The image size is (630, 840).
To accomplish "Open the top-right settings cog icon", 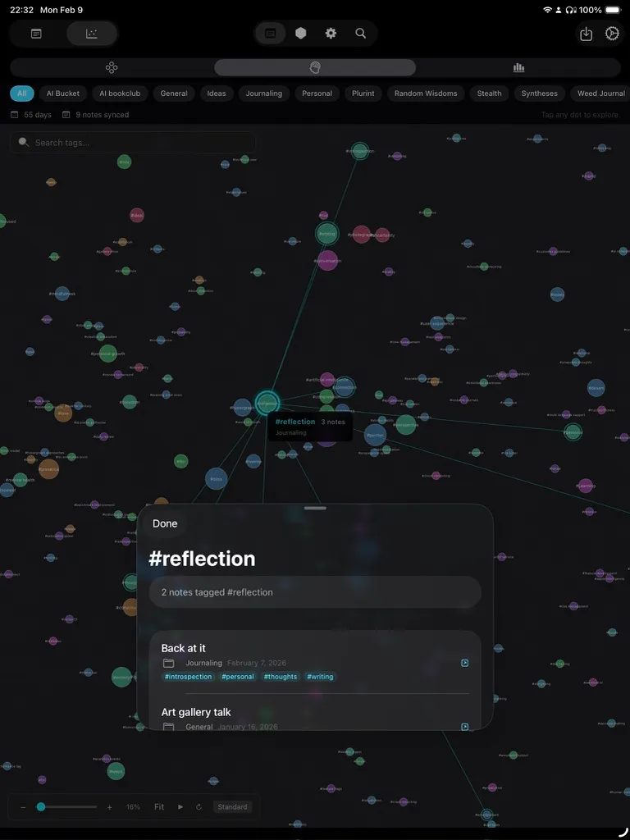I will click(x=612, y=34).
